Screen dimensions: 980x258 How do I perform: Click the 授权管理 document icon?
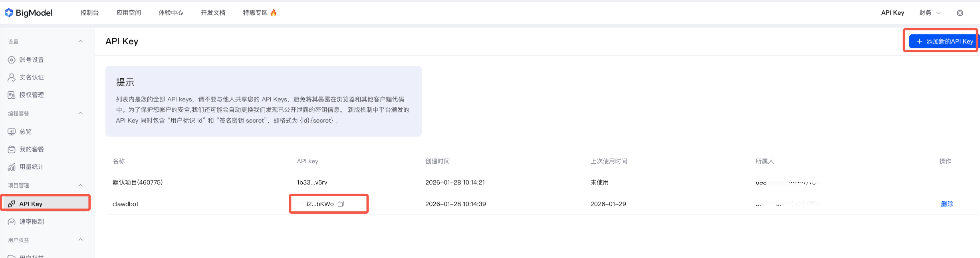click(12, 95)
